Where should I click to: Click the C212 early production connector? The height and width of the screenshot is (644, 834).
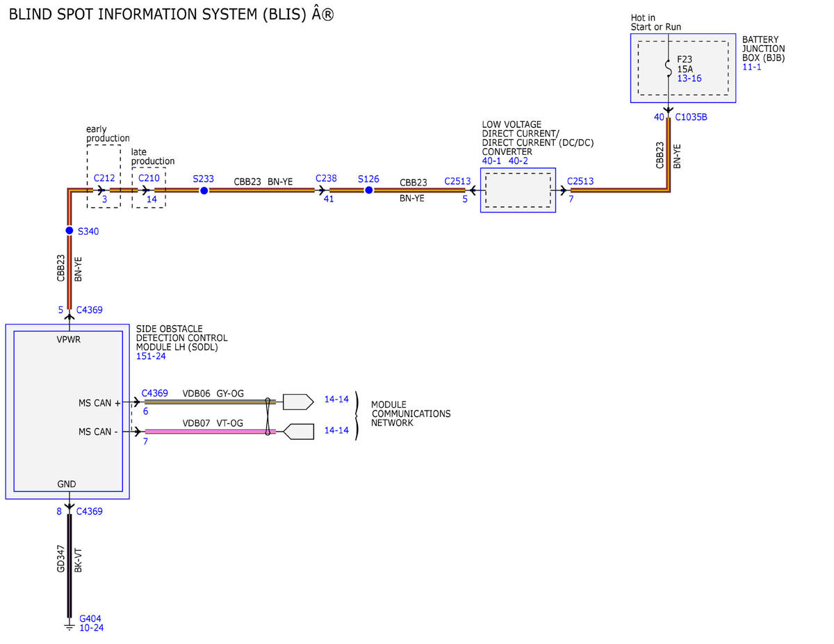pyautogui.click(x=104, y=179)
